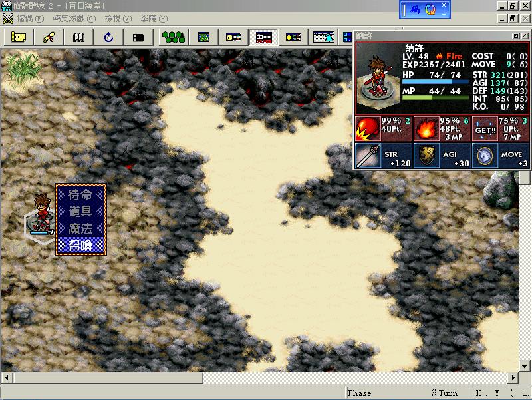Screen dimensions: 532x400
Task: Click the unicorn emblem equipment icon
Action: 485,156
